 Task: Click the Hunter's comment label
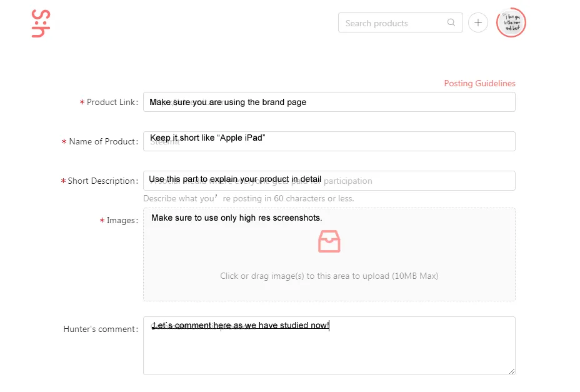click(100, 329)
